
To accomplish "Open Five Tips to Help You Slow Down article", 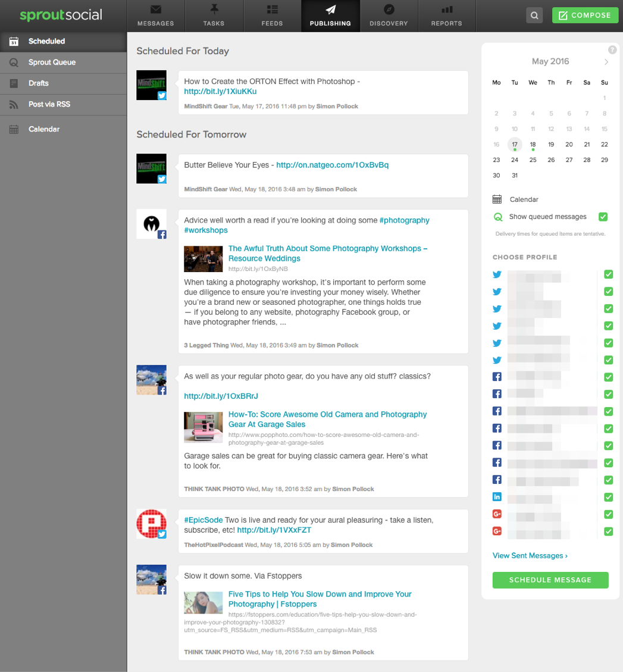I will click(320, 599).
